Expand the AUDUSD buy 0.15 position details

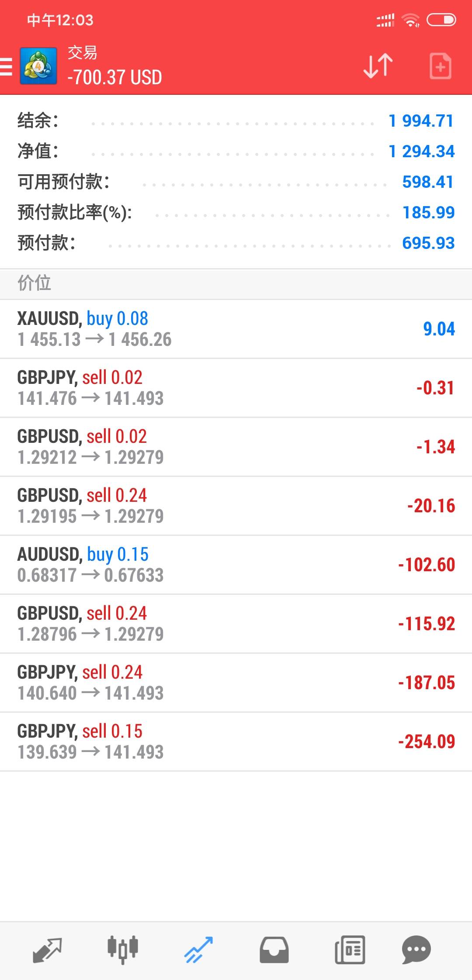tap(236, 565)
